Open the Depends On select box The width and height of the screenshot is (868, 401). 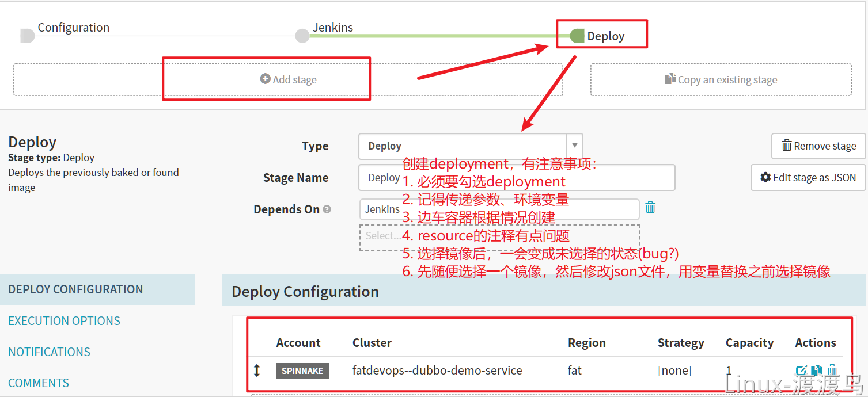[x=499, y=238]
